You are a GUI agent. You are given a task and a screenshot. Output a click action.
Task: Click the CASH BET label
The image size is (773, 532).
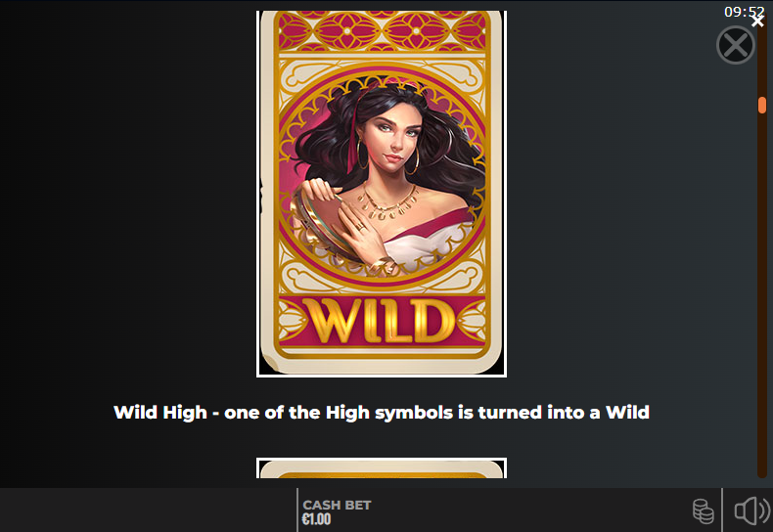coord(337,505)
